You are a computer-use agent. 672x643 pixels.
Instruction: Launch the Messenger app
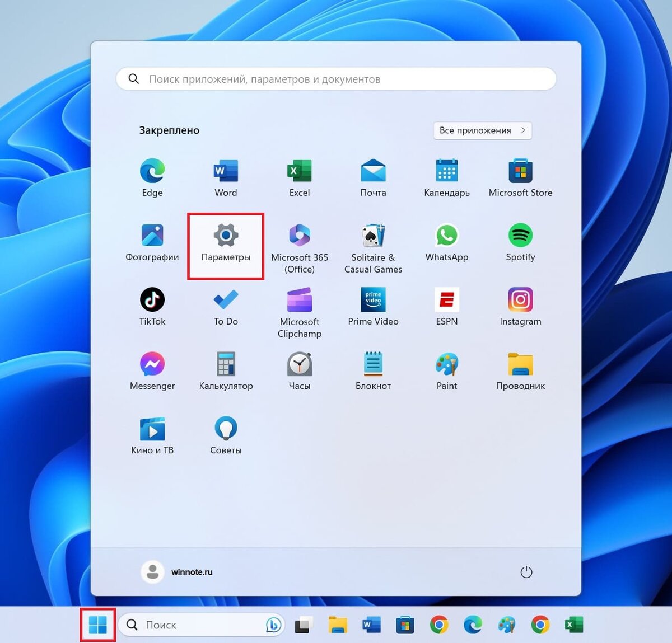[x=152, y=372]
